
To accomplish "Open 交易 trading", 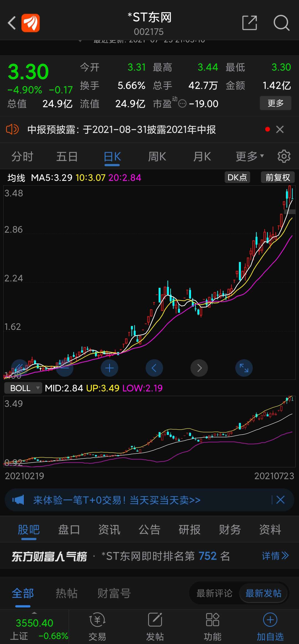I will (x=97, y=627).
